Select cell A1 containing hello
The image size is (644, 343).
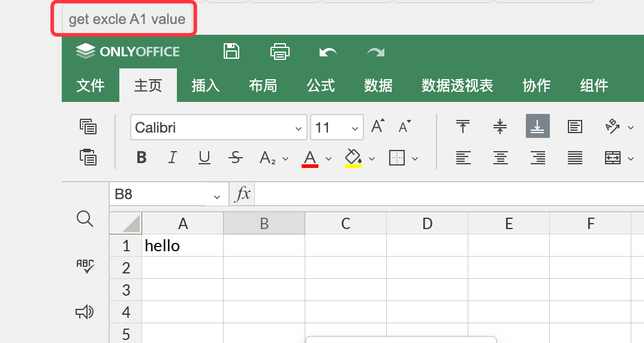point(182,246)
